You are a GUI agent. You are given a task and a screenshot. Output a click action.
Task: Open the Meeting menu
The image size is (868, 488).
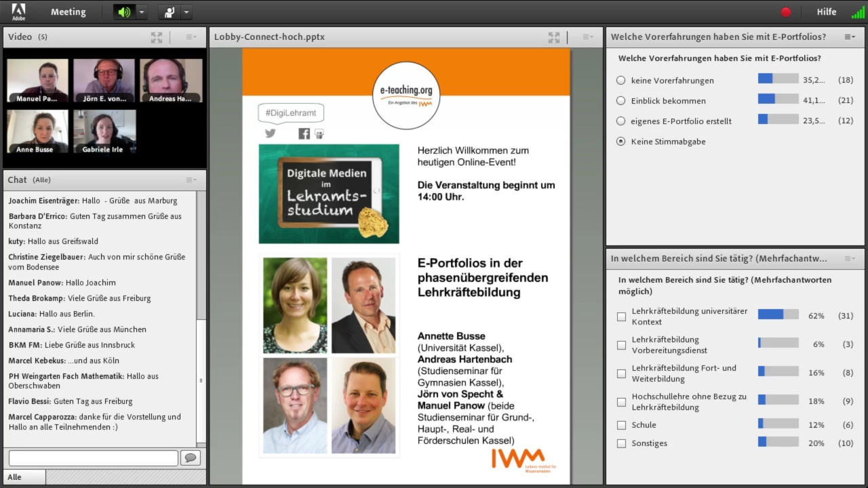coord(68,12)
